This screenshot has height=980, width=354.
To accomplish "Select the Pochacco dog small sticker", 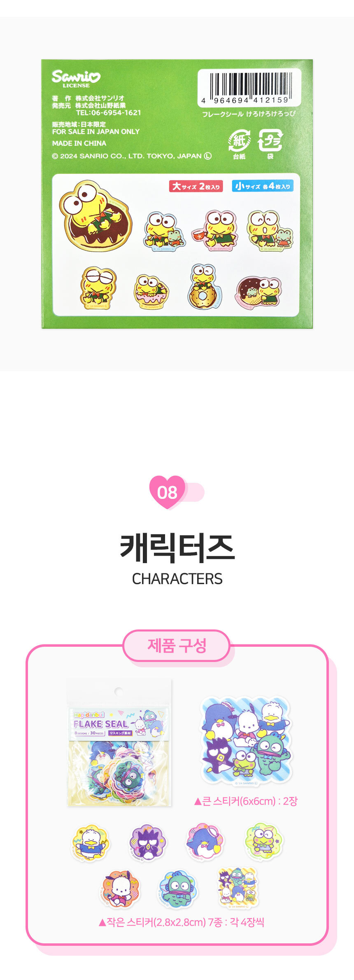I will click(119, 889).
